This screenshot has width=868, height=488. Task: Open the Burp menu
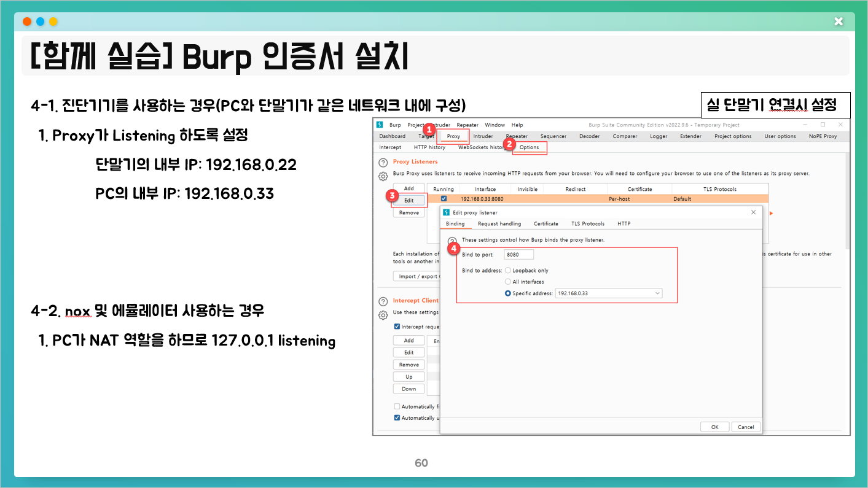pos(395,125)
